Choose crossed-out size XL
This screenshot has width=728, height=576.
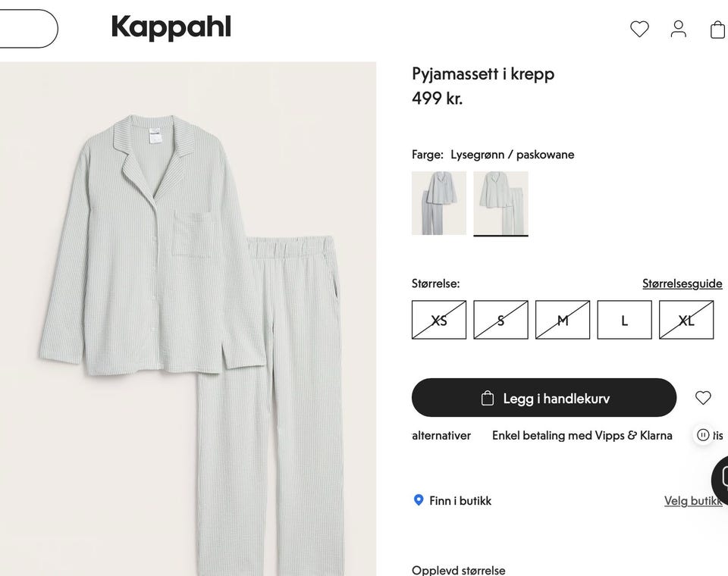686,320
